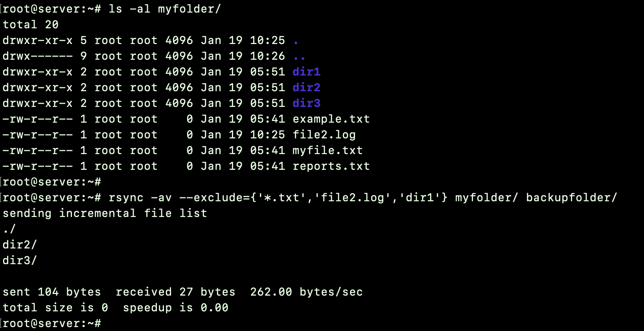Click the rsync -av command word
644x331 pixels.
point(140,198)
